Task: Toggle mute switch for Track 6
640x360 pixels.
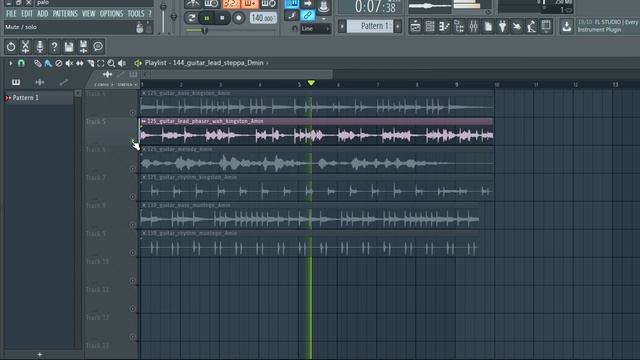Action: point(132,169)
